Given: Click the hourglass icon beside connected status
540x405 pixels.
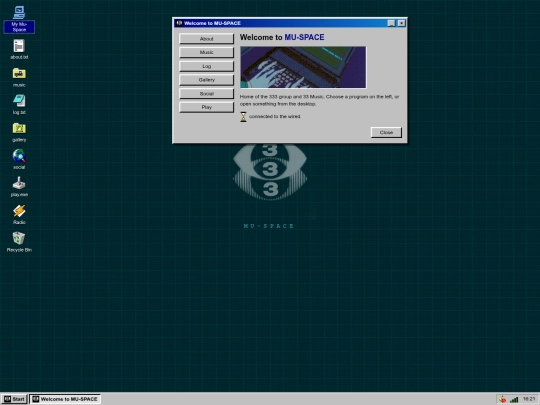Looking at the screenshot, I should [x=243, y=117].
